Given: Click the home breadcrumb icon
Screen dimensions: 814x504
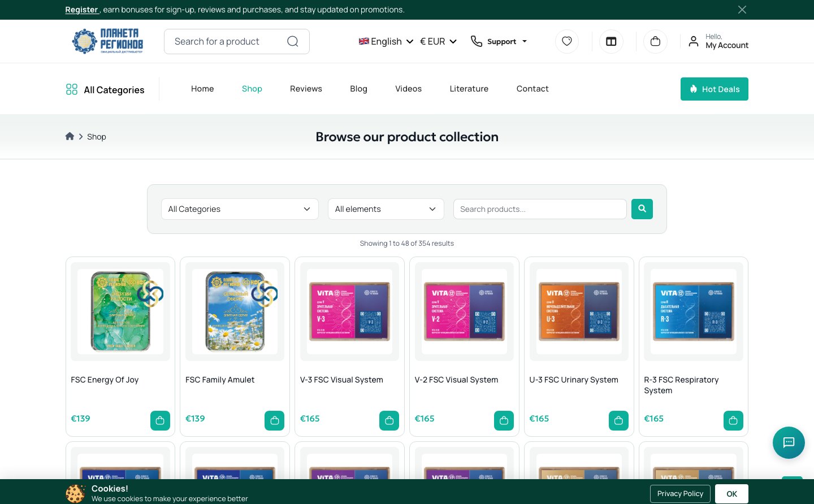Looking at the screenshot, I should [70, 136].
